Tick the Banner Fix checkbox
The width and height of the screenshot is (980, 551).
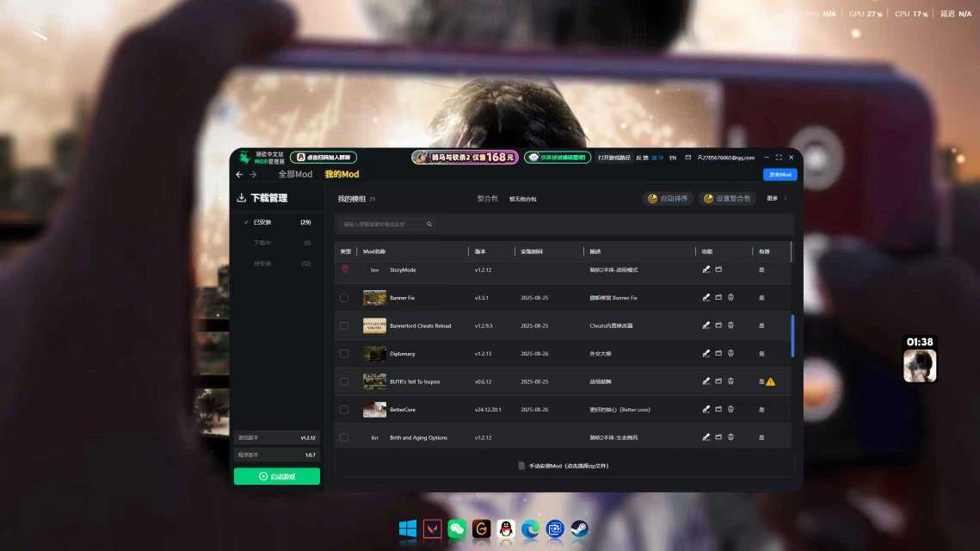344,298
